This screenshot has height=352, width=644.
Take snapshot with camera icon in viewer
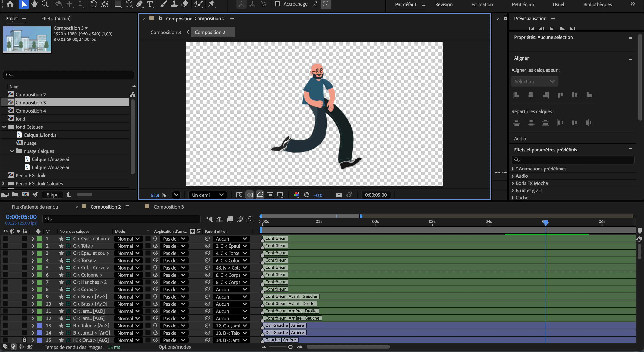pos(339,195)
